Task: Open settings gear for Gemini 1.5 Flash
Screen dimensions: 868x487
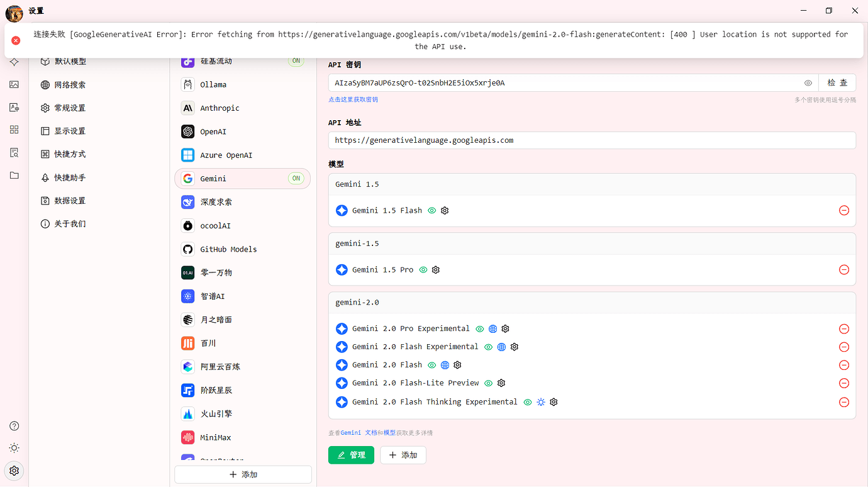Action: pyautogui.click(x=445, y=211)
